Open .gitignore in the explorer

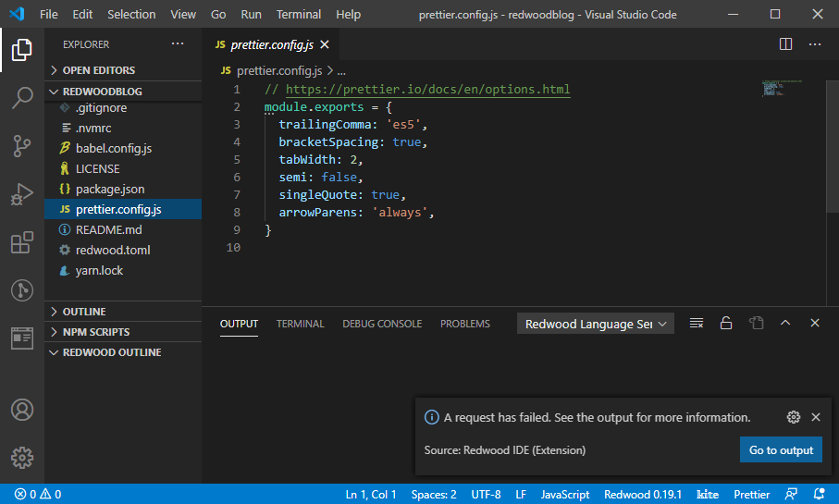pyautogui.click(x=123, y=107)
